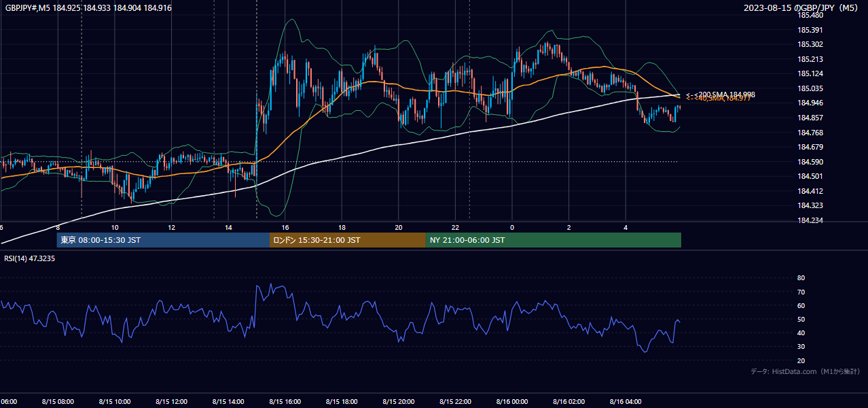Click price axis label 185.124
The width and height of the screenshot is (868, 408).
pos(809,73)
